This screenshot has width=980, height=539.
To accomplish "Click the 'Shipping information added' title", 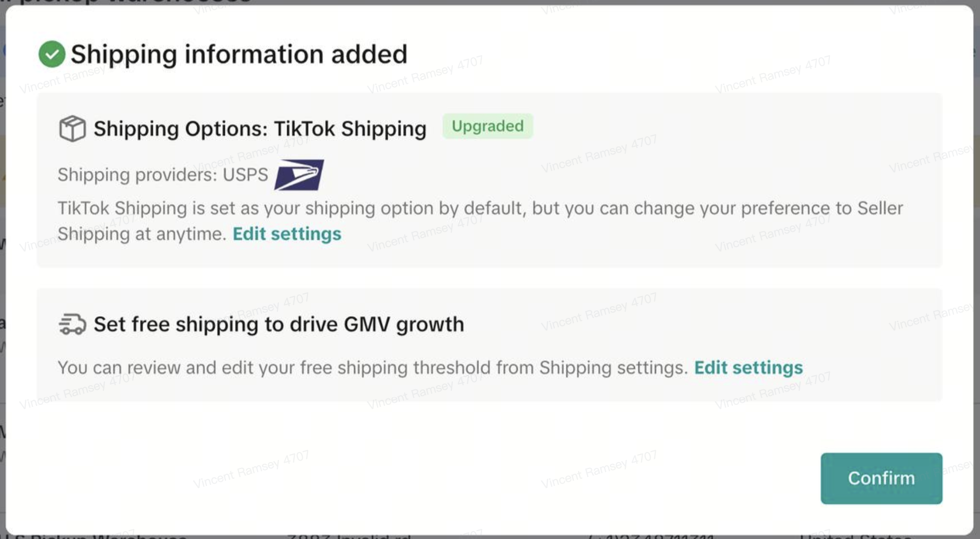I will [239, 54].
